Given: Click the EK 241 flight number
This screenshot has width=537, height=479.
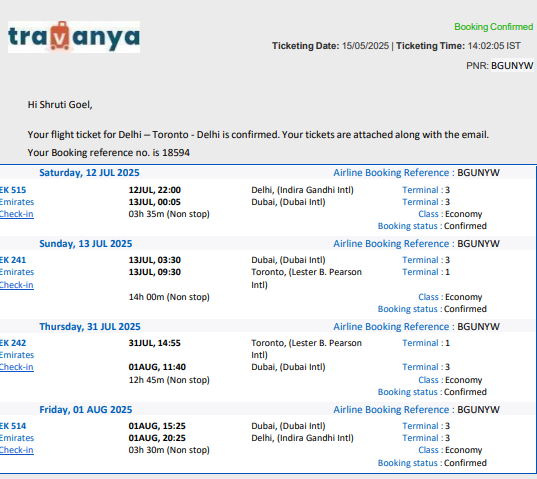Looking at the screenshot, I should point(13,260).
